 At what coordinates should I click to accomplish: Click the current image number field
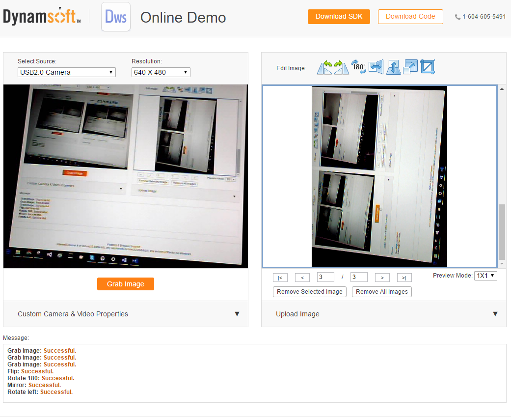click(x=325, y=277)
